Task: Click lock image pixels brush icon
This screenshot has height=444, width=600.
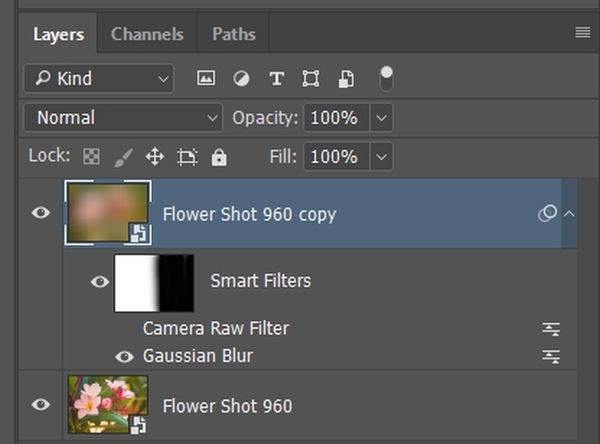Action: [x=123, y=157]
